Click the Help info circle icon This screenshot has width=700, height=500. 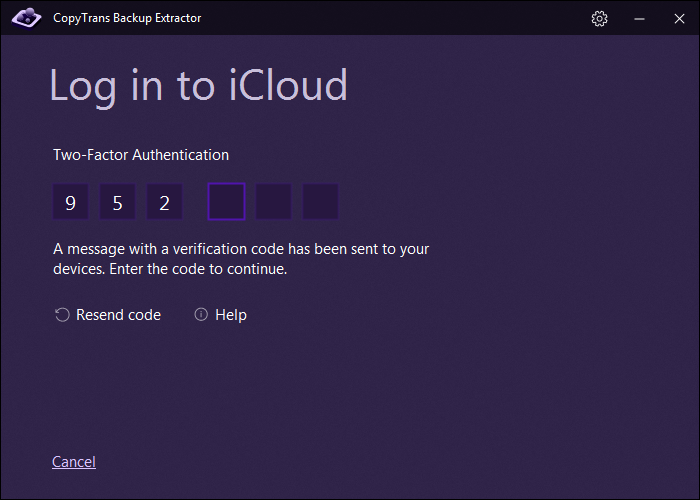[201, 314]
